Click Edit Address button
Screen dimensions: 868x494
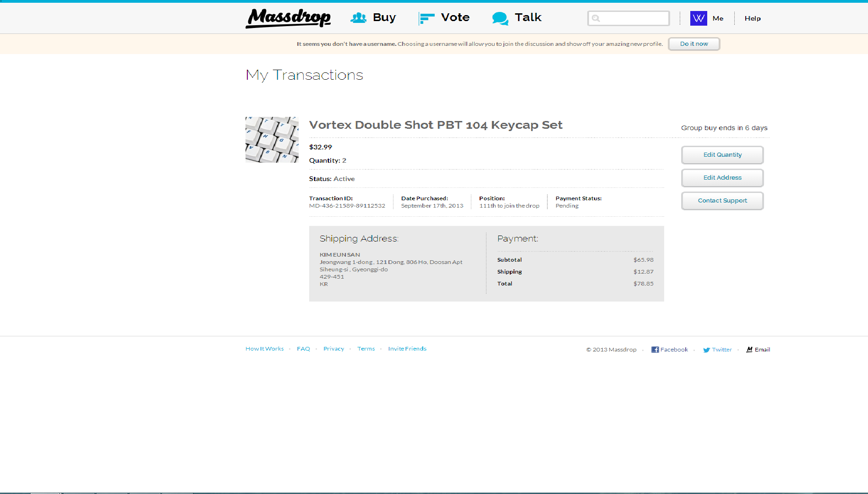coord(722,178)
